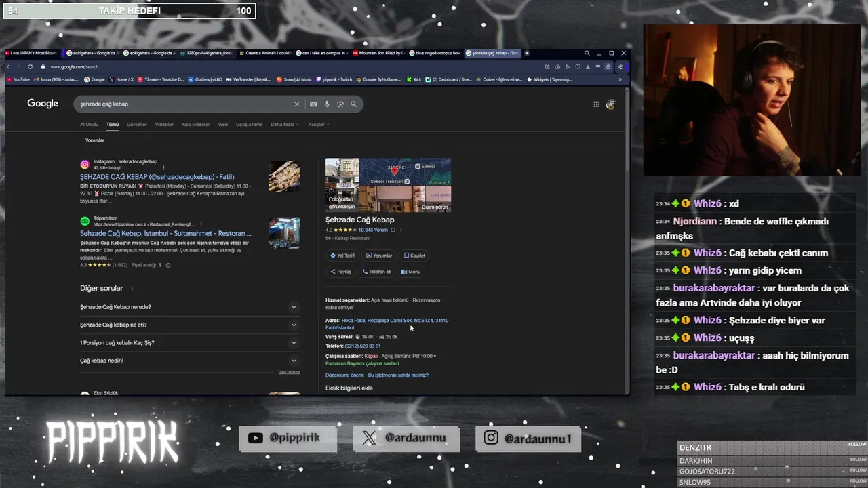The width and height of the screenshot is (868, 488).
Task: Open the Google apps grid
Action: [596, 104]
